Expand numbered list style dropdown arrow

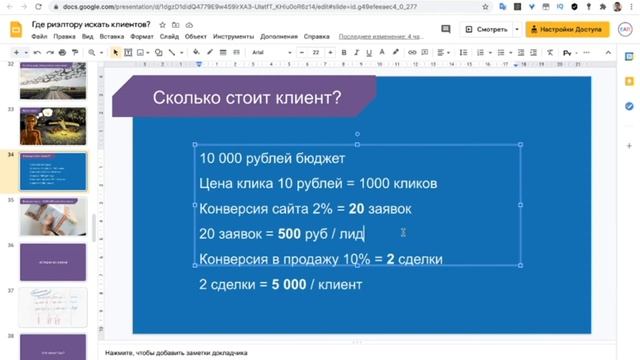[x=490, y=53]
